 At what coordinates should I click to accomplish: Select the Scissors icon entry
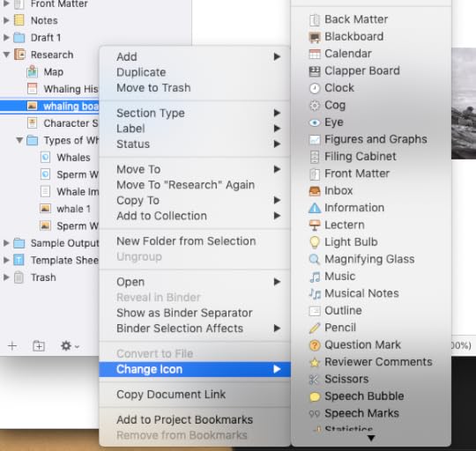(371, 379)
